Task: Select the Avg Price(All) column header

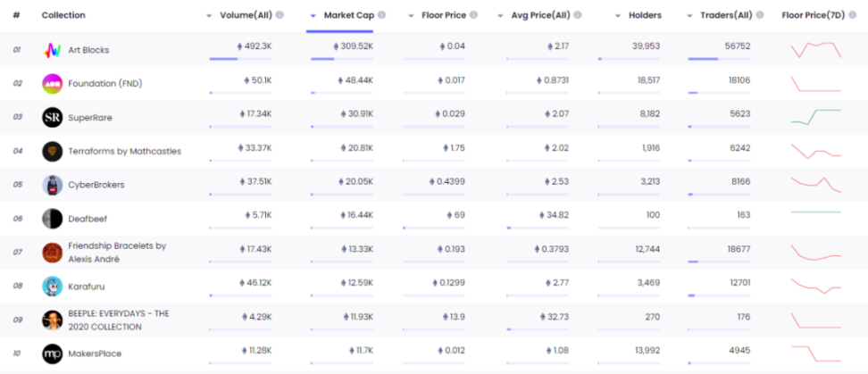Action: (540, 15)
